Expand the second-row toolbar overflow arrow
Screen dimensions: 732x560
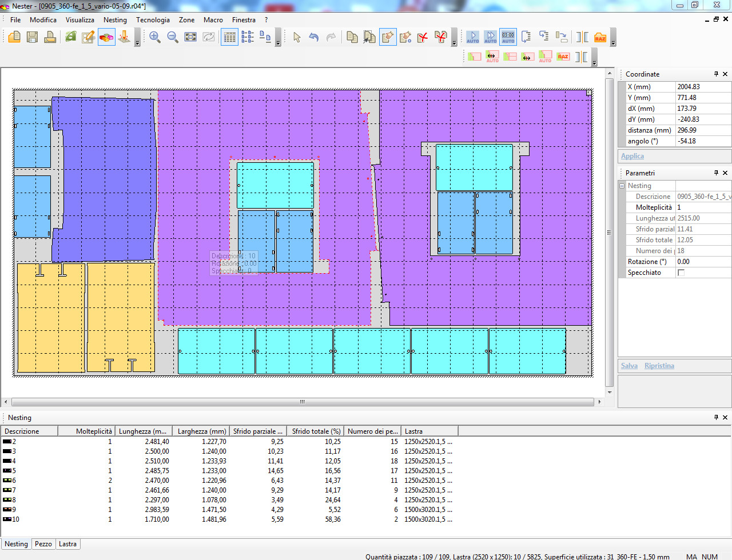coord(594,58)
